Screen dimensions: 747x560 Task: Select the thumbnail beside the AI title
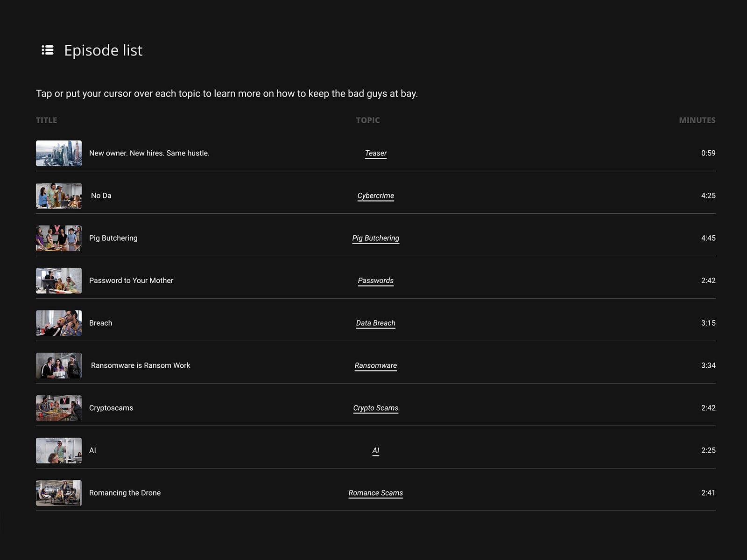click(x=59, y=450)
